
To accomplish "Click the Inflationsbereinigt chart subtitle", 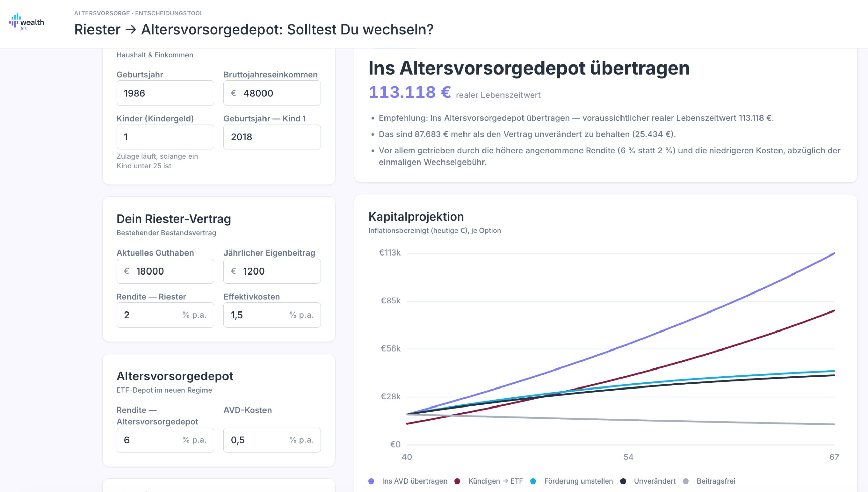I will coord(435,231).
